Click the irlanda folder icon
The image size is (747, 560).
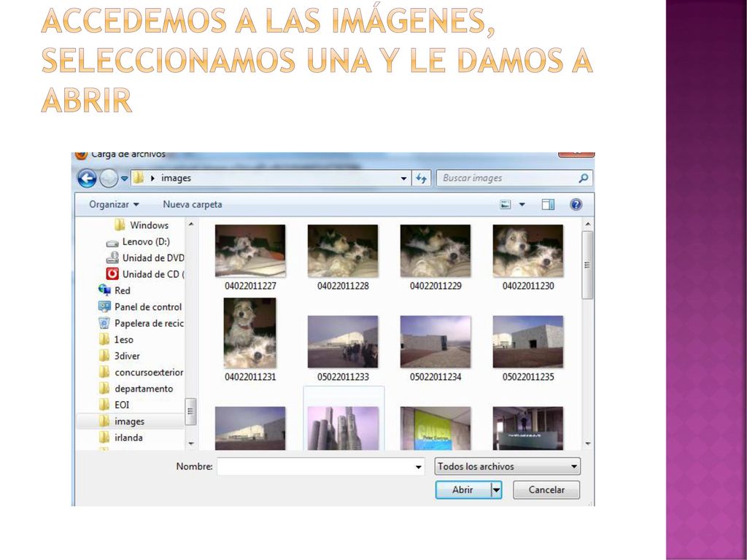pyautogui.click(x=104, y=437)
